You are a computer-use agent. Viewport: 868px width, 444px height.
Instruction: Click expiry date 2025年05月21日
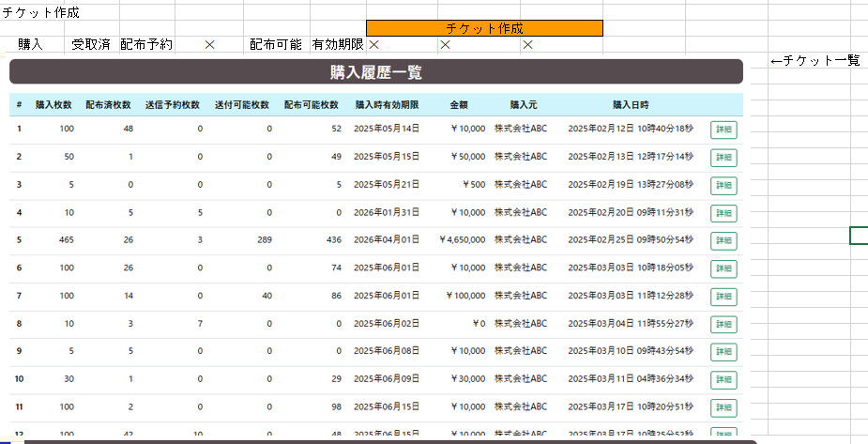[x=387, y=184]
